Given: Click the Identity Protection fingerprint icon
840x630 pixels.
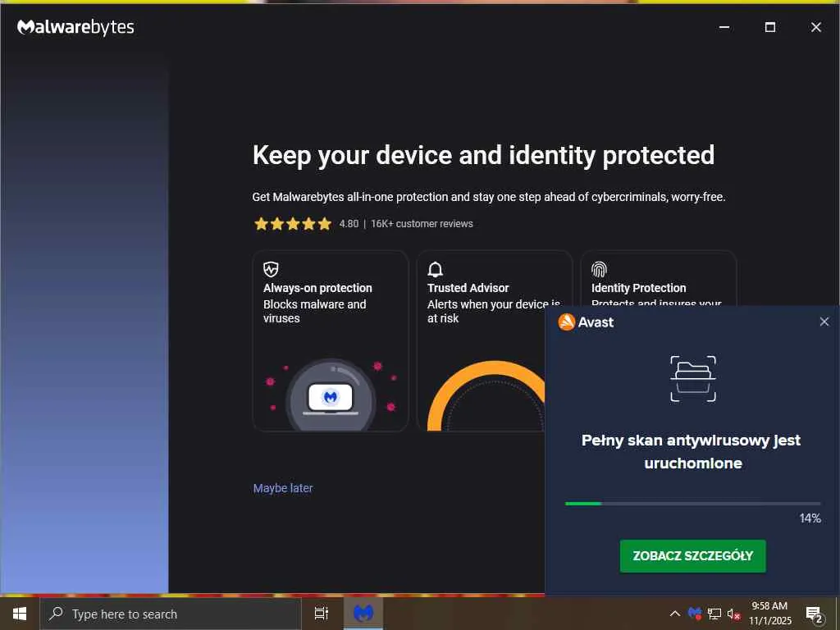Looking at the screenshot, I should point(599,269).
